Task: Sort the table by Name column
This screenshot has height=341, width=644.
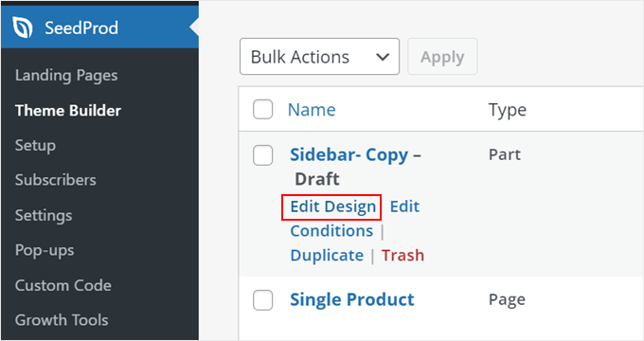Action: 312,110
